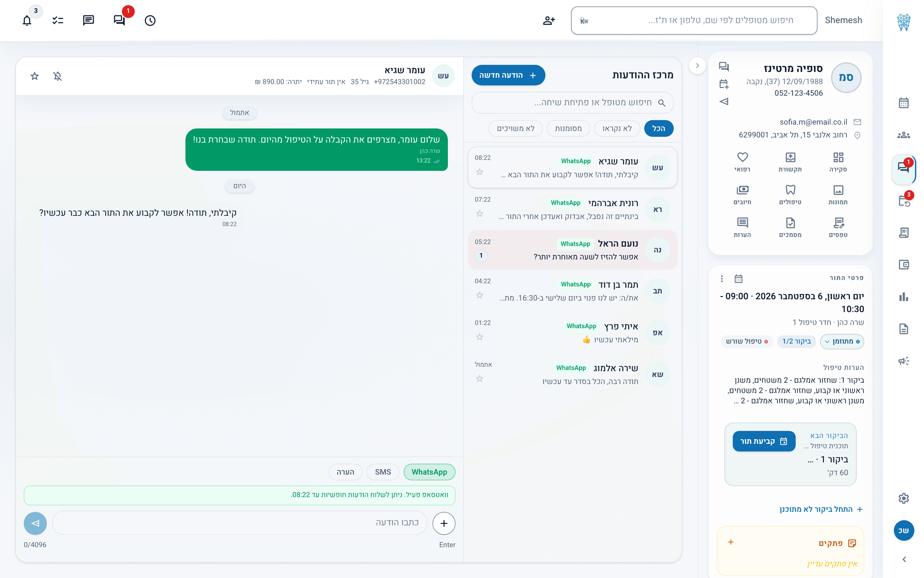The image size is (924, 578).
Task: Click the add patient icon
Action: click(x=549, y=20)
